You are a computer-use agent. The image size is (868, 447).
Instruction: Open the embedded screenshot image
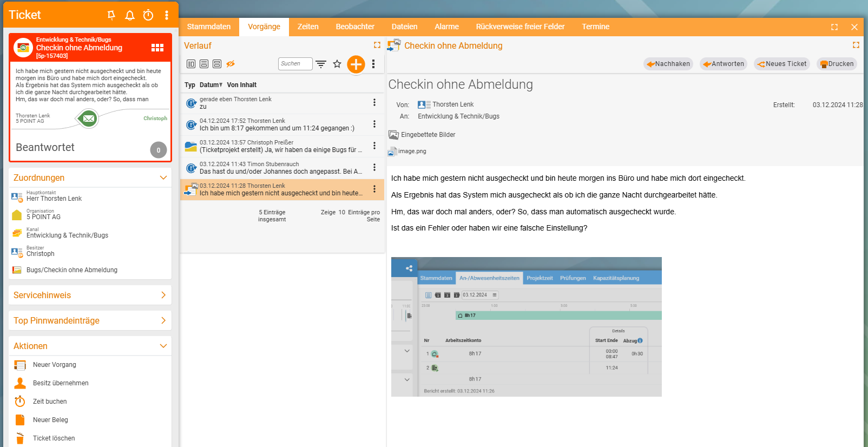(527, 327)
